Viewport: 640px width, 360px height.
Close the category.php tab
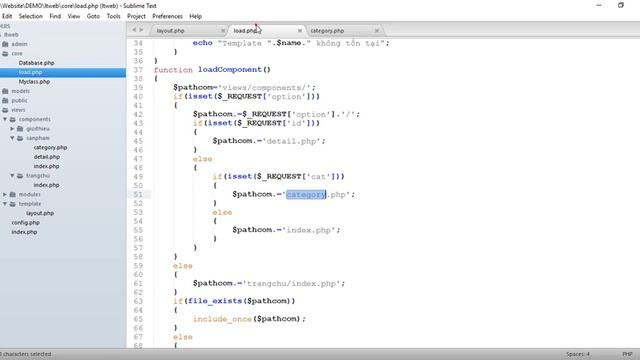(x=377, y=31)
